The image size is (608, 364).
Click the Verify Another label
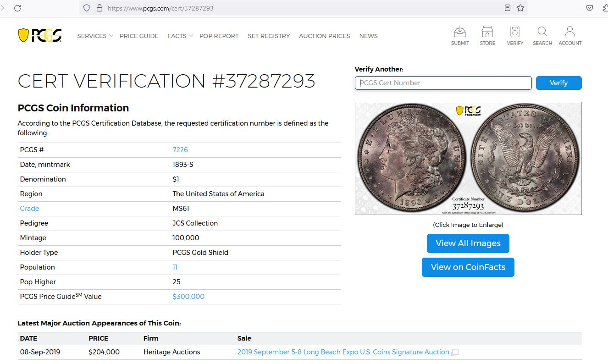pyautogui.click(x=379, y=69)
